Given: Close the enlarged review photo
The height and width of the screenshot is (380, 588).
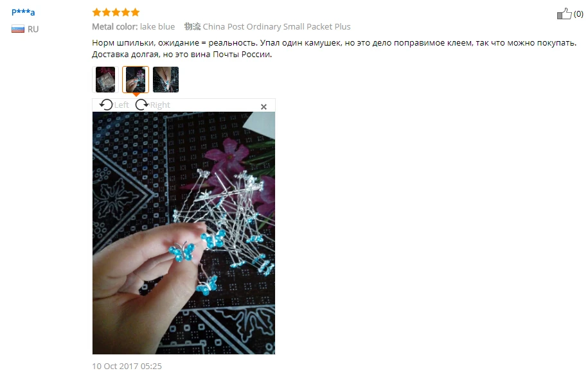Looking at the screenshot, I should pos(263,107).
